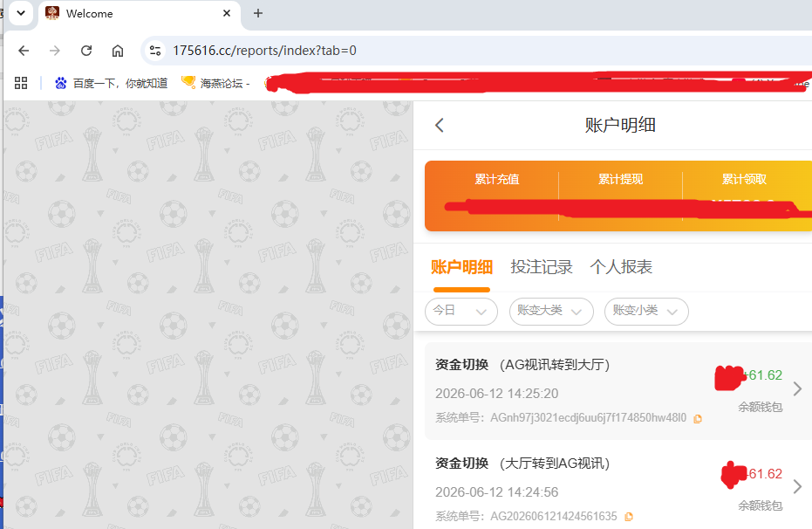
Task: Open the browser home page
Action: tap(118, 51)
